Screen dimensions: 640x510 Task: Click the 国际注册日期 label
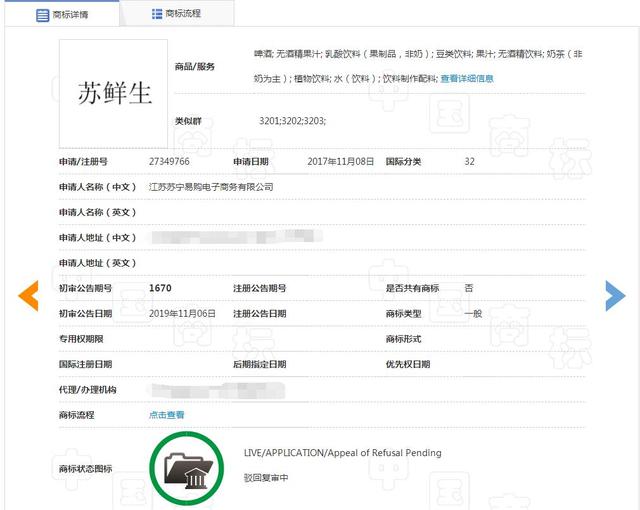click(85, 364)
